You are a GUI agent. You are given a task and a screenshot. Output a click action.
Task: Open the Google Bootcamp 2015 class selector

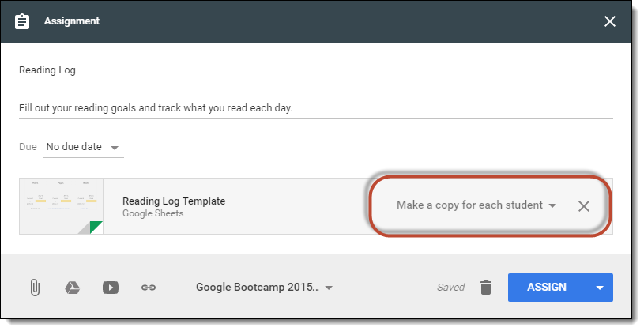tap(264, 287)
